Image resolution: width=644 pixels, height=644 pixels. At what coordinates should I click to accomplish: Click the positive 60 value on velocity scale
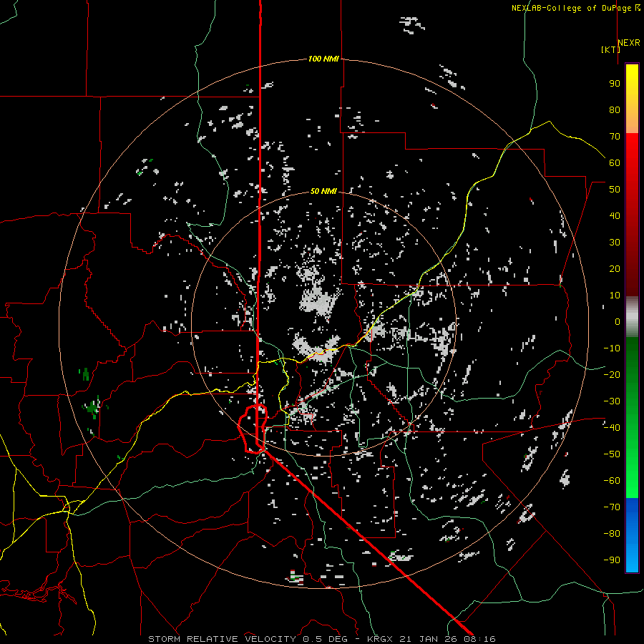tap(615, 163)
